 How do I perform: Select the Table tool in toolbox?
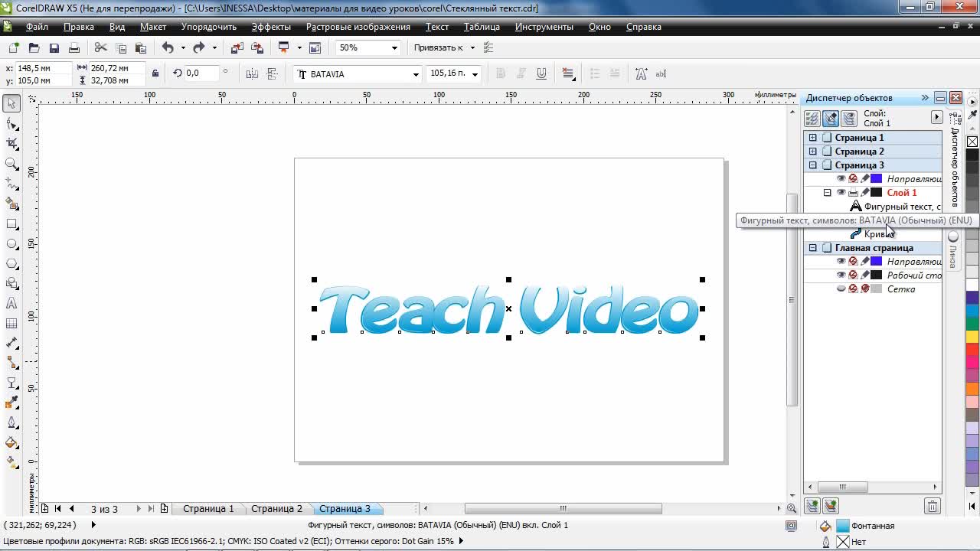(11, 323)
